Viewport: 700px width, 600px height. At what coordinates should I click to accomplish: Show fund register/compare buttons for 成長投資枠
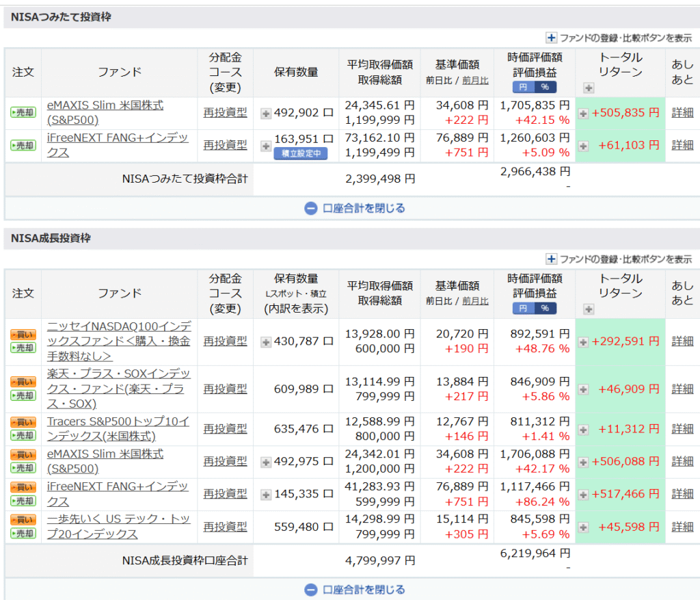point(619,259)
